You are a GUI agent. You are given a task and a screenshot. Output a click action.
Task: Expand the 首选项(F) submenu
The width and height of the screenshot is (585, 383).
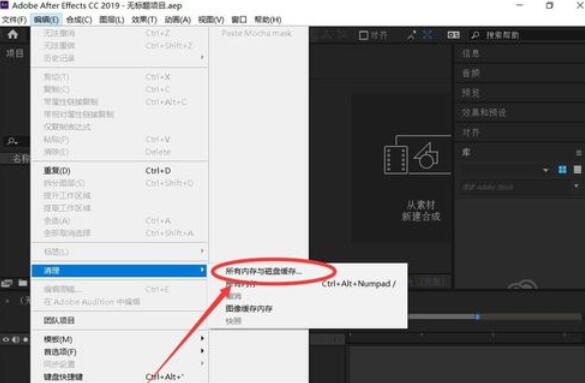coord(119,351)
